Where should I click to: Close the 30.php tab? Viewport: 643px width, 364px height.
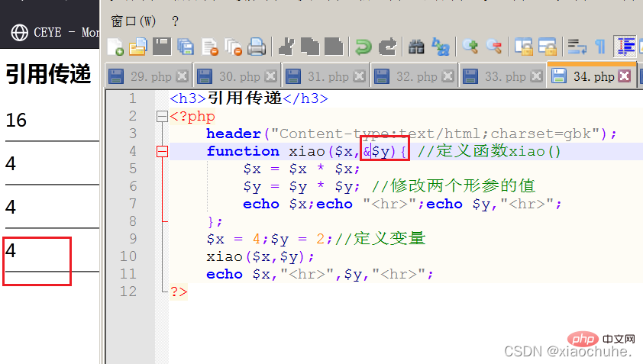click(x=270, y=76)
